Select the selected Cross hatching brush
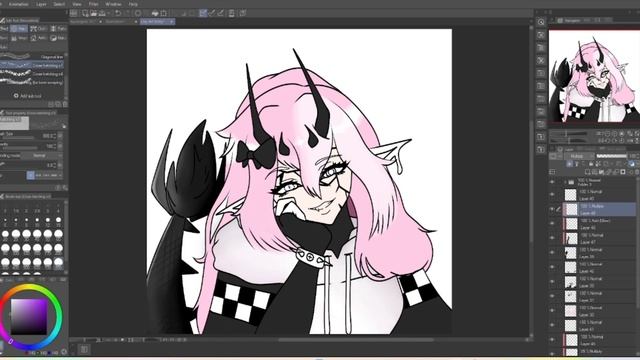Viewport: 640px width, 360px height. coord(32,65)
